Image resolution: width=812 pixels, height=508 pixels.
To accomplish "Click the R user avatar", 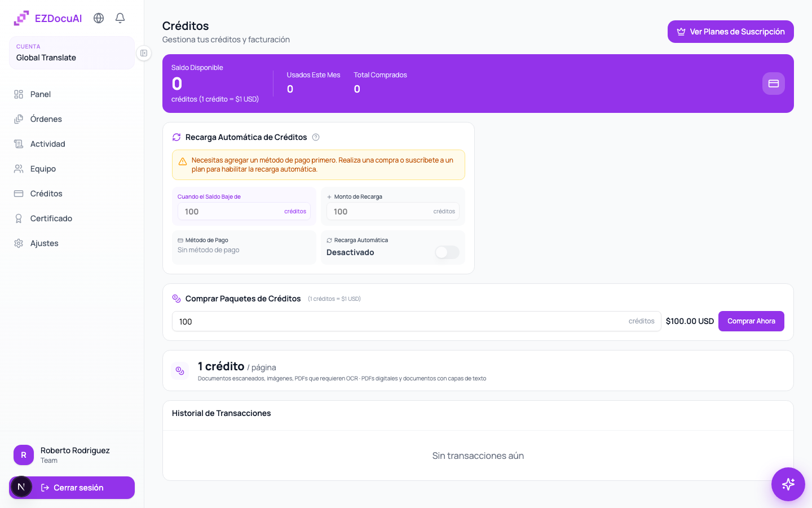I will pos(24,455).
